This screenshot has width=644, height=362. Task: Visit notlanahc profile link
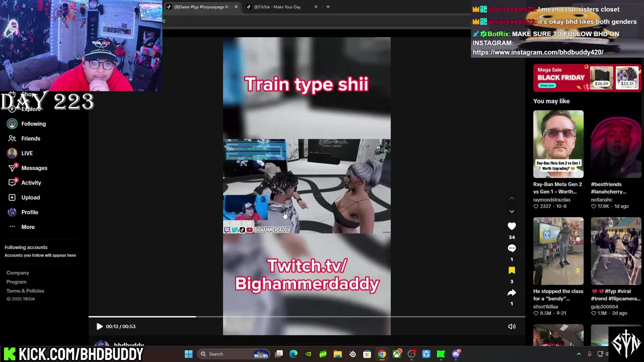click(x=601, y=200)
